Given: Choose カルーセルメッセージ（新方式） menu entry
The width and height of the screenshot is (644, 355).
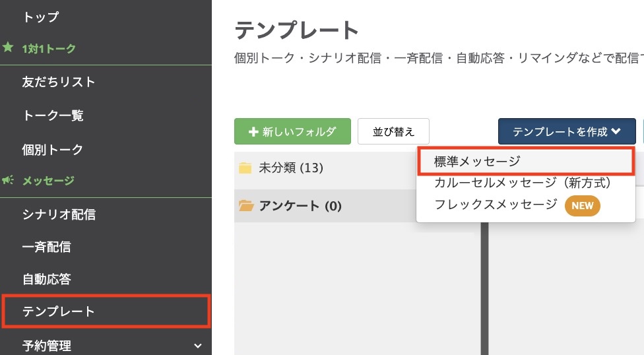Looking at the screenshot, I should 523,183.
